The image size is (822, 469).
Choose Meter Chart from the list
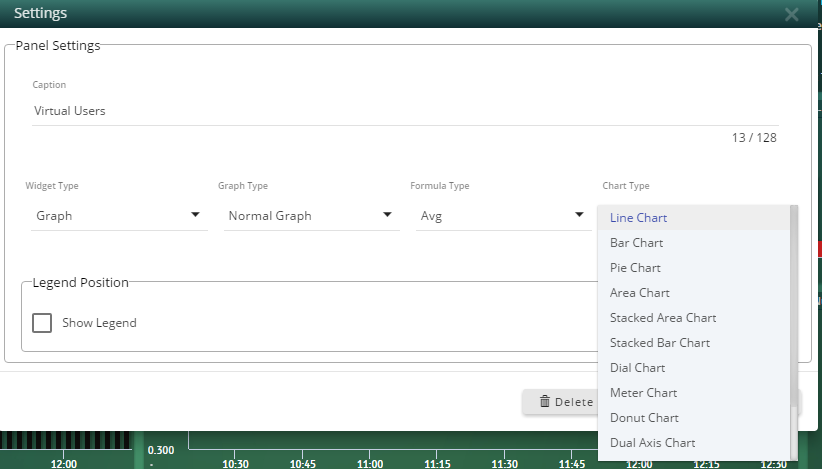pyautogui.click(x=694, y=393)
